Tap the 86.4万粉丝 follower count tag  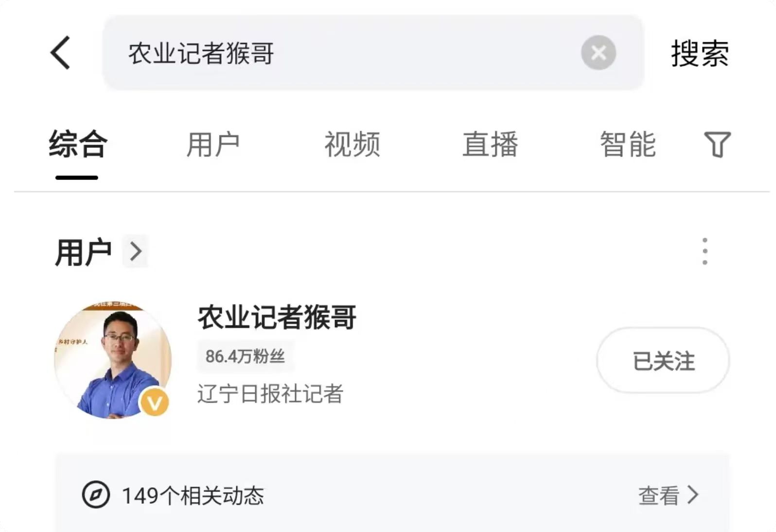pyautogui.click(x=245, y=356)
